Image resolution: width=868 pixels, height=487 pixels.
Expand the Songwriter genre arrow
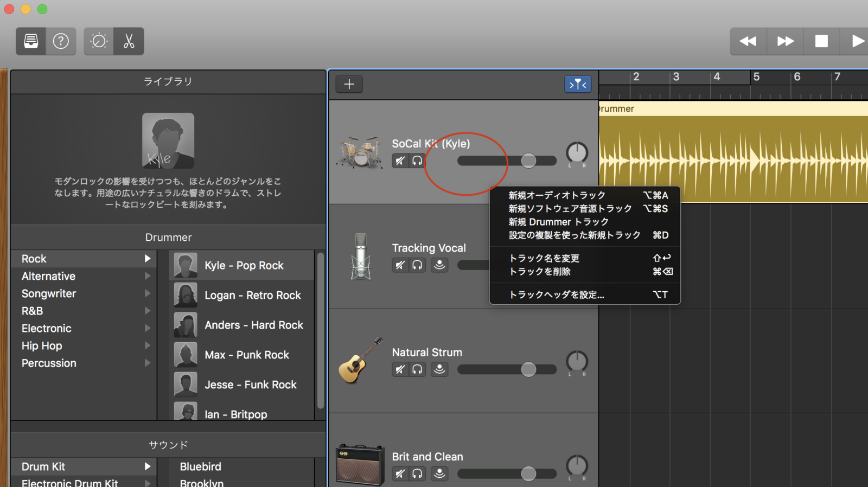tap(147, 293)
